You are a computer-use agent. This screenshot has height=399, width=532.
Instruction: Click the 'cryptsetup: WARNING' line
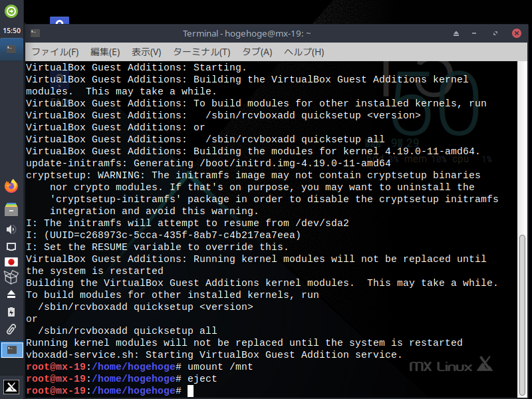point(253,175)
